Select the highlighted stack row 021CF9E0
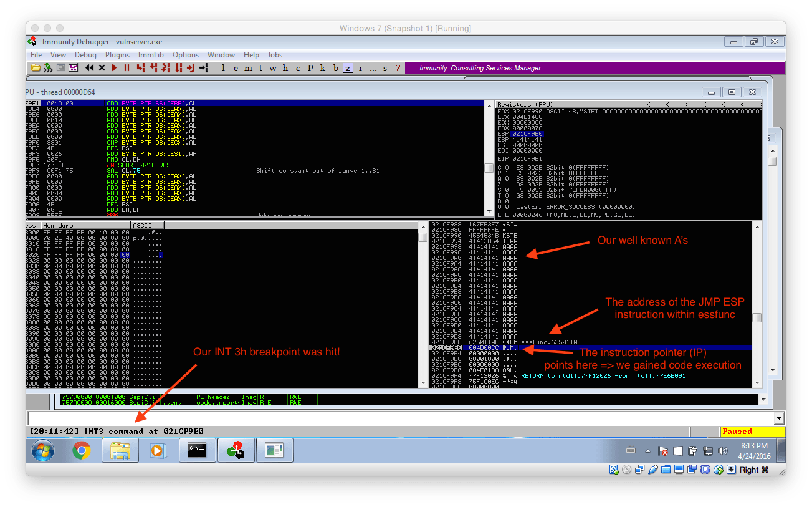 [x=591, y=347]
